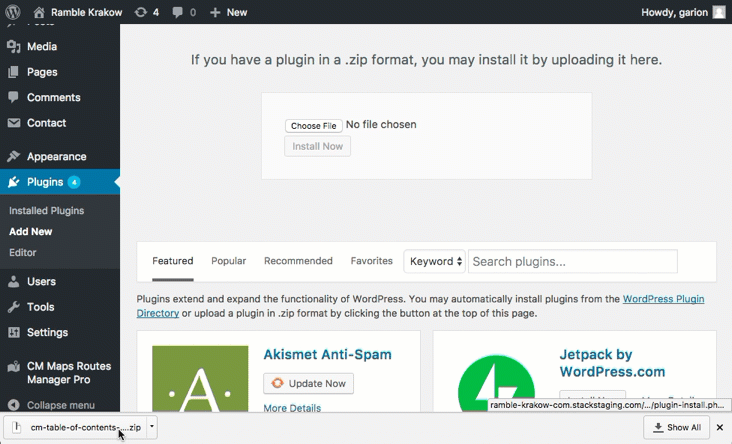This screenshot has width=732, height=444.
Task: Open the Akismet Anti-Spam title link
Action: coord(327,354)
